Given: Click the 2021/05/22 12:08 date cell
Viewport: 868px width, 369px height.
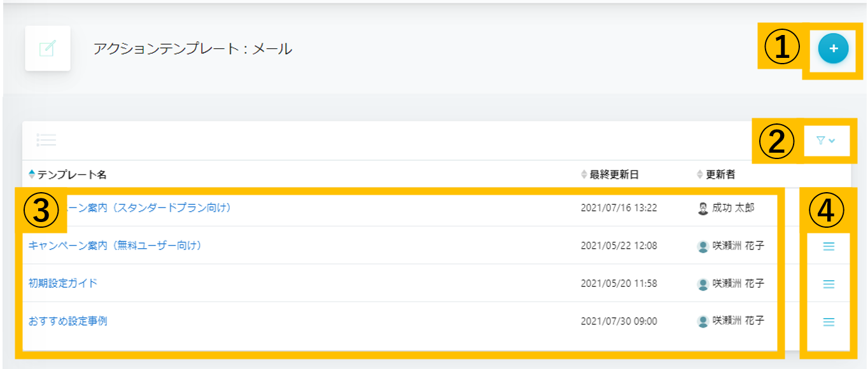Looking at the screenshot, I should click(619, 246).
